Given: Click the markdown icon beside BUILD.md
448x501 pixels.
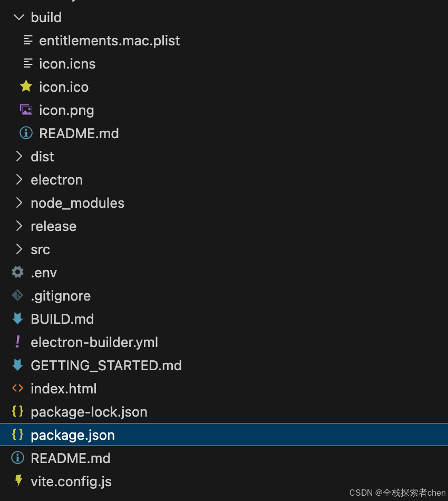Looking at the screenshot, I should [17, 319].
